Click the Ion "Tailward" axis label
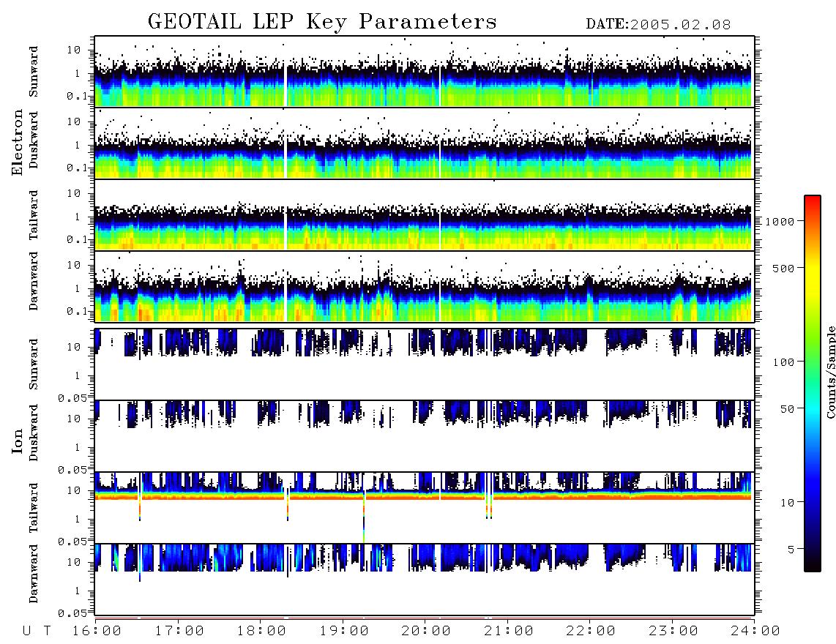The image size is (836, 644). [34, 508]
